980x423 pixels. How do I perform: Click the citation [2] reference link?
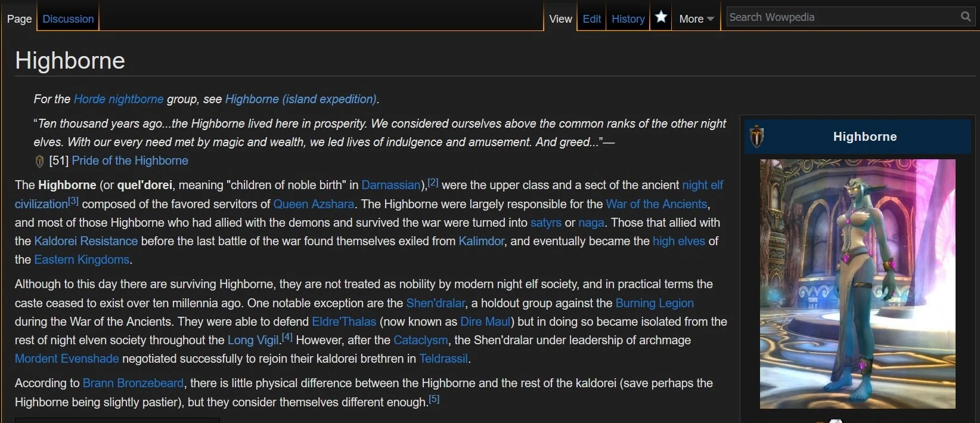[433, 183]
